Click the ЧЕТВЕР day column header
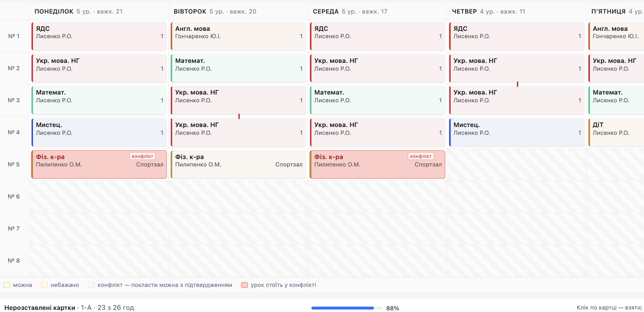The height and width of the screenshot is (312, 644). coord(517,12)
